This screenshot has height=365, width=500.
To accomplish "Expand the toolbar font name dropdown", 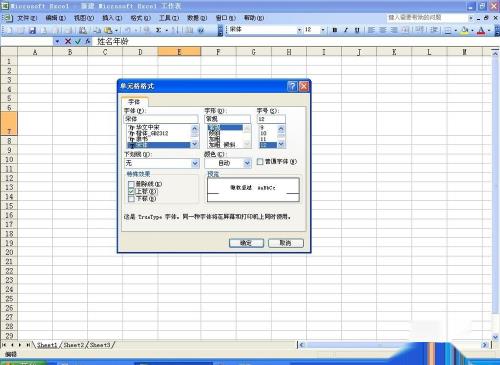I will (x=299, y=30).
